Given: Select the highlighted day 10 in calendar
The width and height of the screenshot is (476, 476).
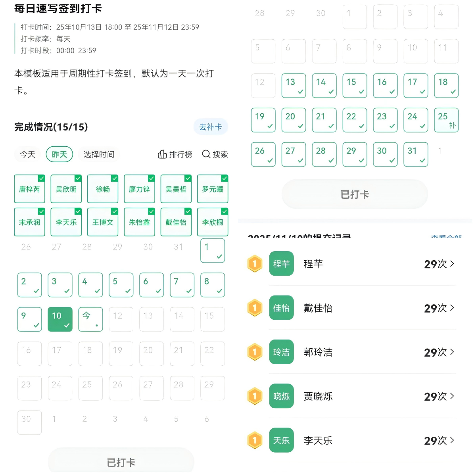Looking at the screenshot, I should 60,319.
